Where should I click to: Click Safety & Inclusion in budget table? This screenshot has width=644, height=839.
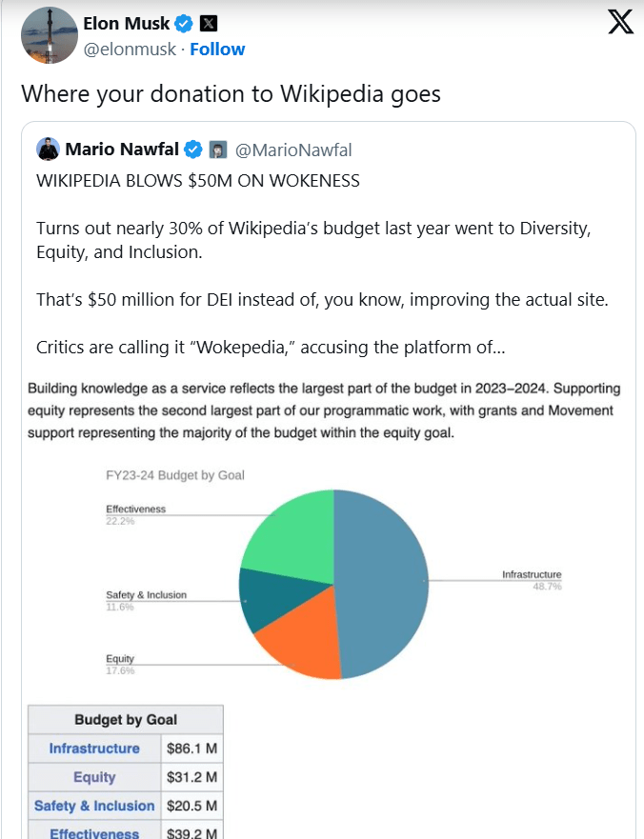pos(94,806)
